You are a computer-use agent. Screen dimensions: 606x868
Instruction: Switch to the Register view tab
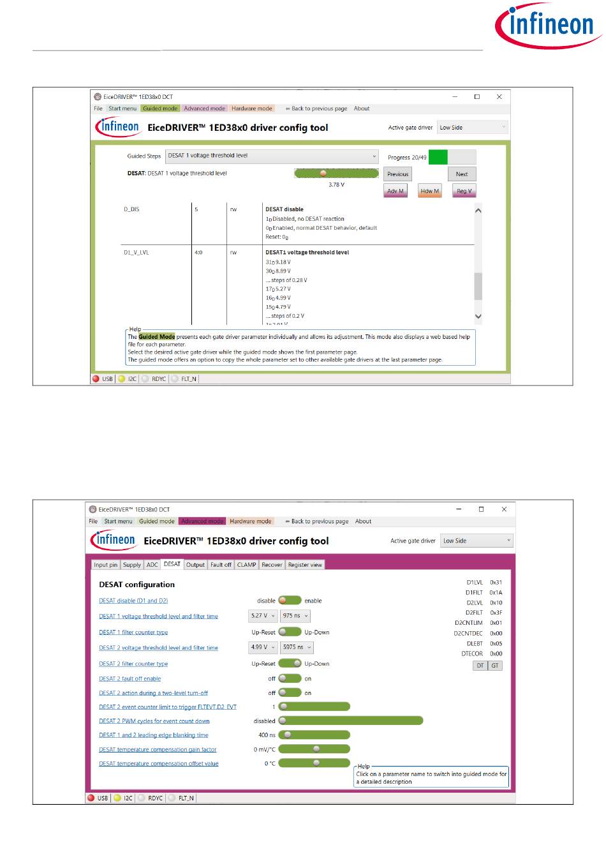[x=305, y=565]
